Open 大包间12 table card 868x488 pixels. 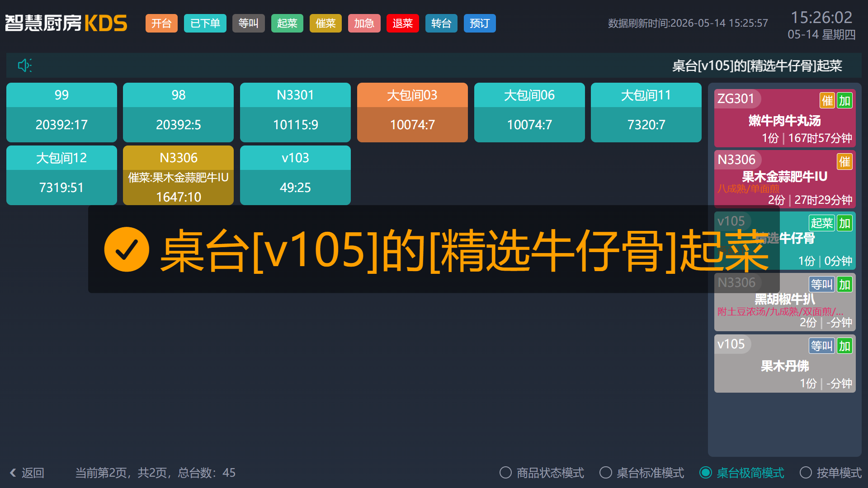61,175
